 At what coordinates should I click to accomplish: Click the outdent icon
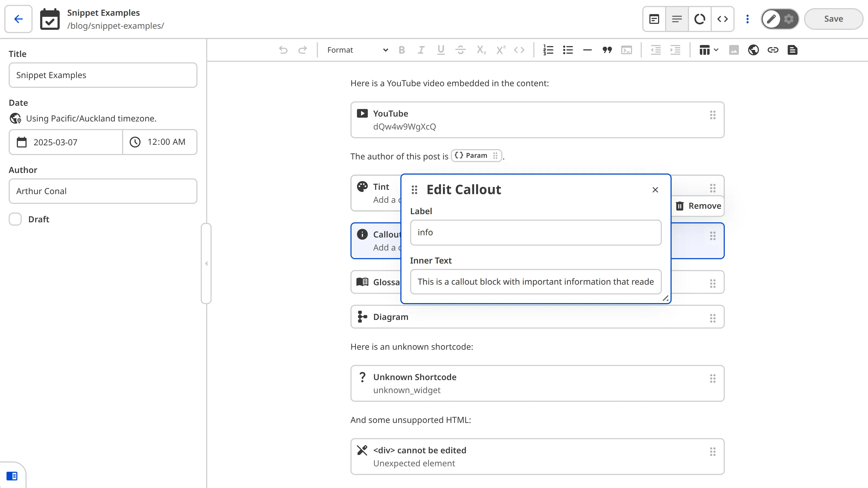[656, 50]
